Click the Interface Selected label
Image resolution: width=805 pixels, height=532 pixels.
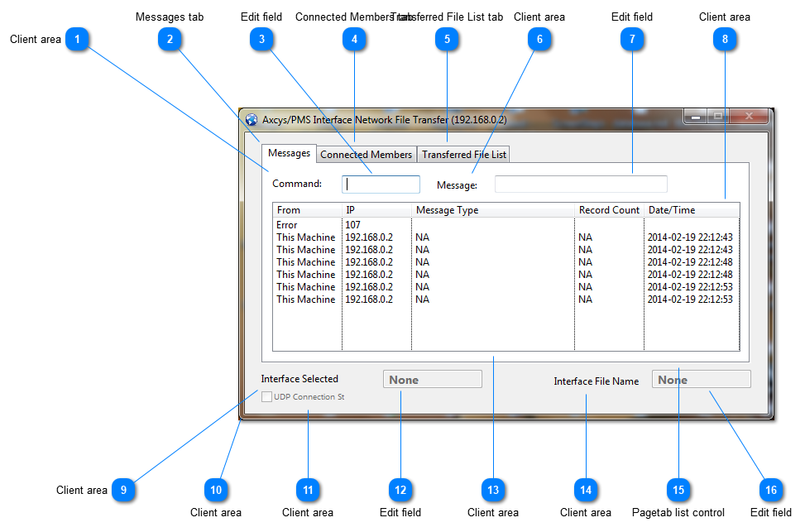(299, 379)
